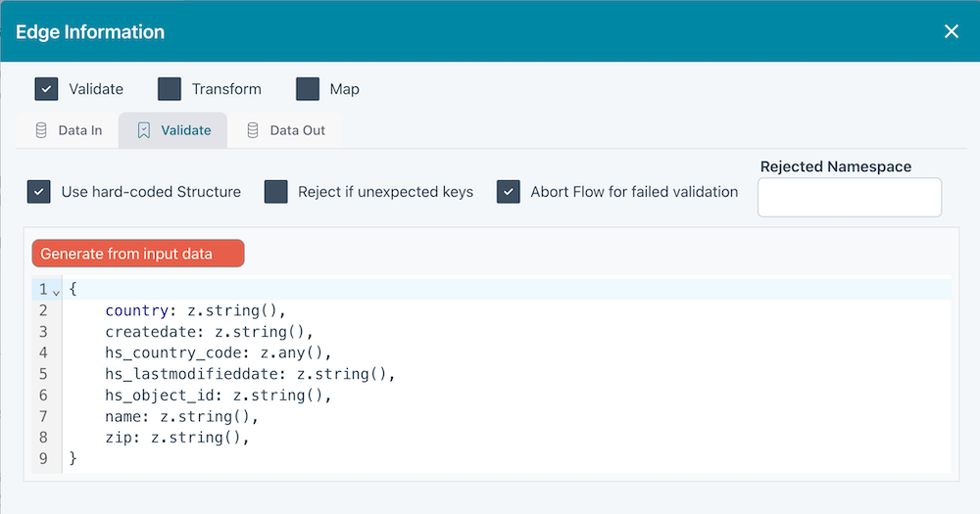Enable the Transform checkbox
This screenshot has width=980, height=514.
(x=170, y=89)
